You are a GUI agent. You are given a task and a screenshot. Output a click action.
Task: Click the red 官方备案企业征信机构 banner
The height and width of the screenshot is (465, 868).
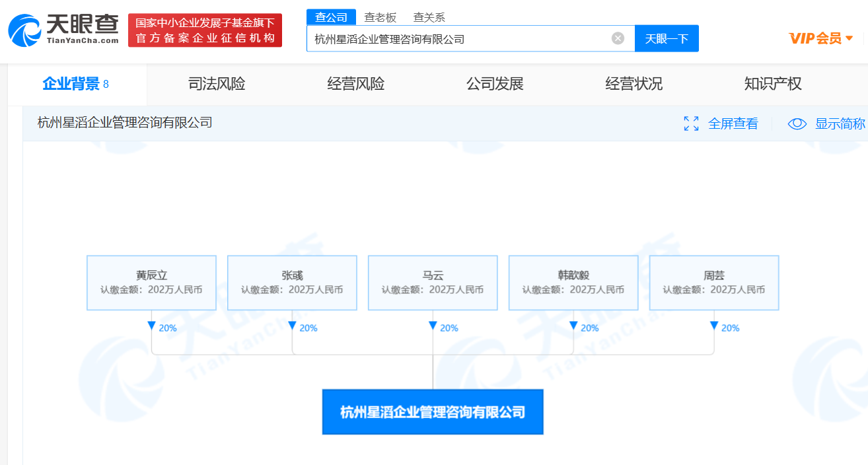pos(205,30)
